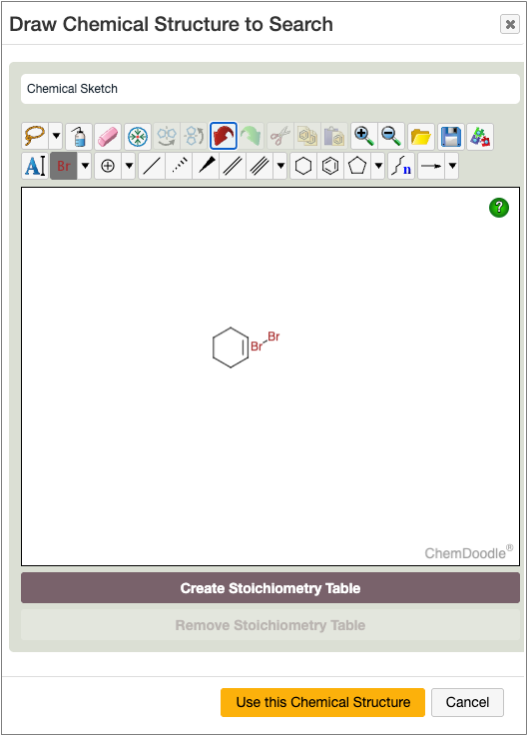Screen dimensions: 528x736
Task: Select the cyclopentane ring tool
Action: (358, 166)
